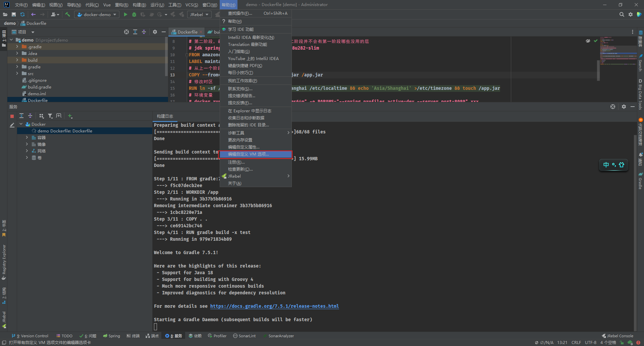Close the Dockerfile editor tab
644x346 pixels.
click(x=201, y=32)
